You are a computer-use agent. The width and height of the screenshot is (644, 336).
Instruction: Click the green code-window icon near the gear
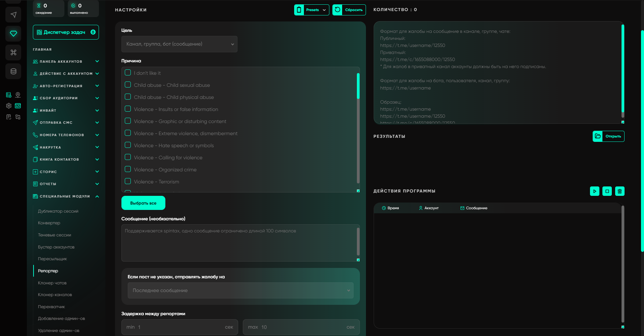tap(18, 106)
